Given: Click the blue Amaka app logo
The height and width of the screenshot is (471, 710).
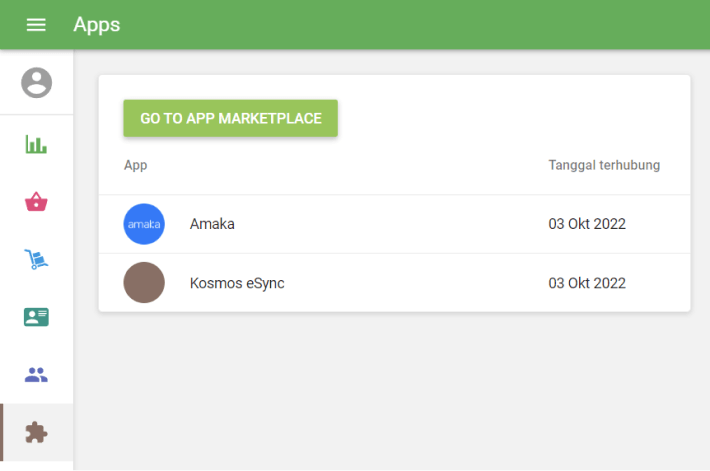Looking at the screenshot, I should tap(144, 224).
